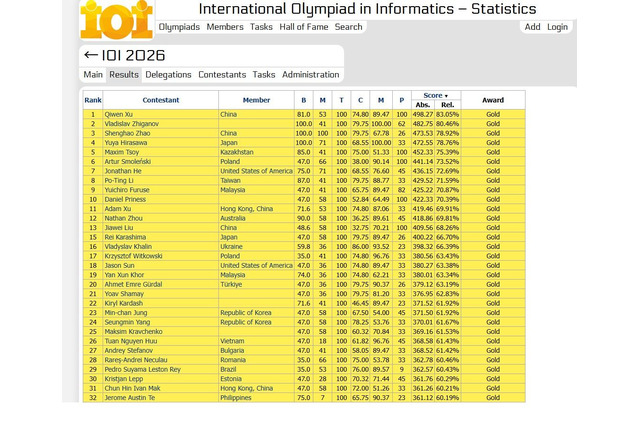Click the Abs. score subheader
Viewport: 640px width, 426px height.
point(423,105)
